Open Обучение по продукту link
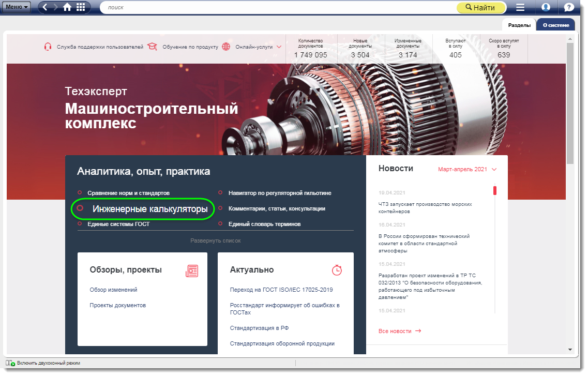Screen dimensions: 588x376 (190, 47)
